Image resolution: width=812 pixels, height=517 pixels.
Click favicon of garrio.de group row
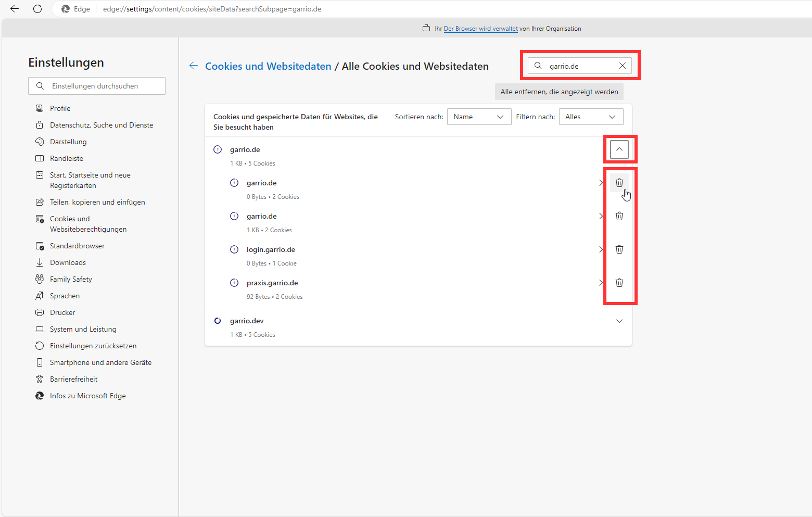[x=218, y=149]
